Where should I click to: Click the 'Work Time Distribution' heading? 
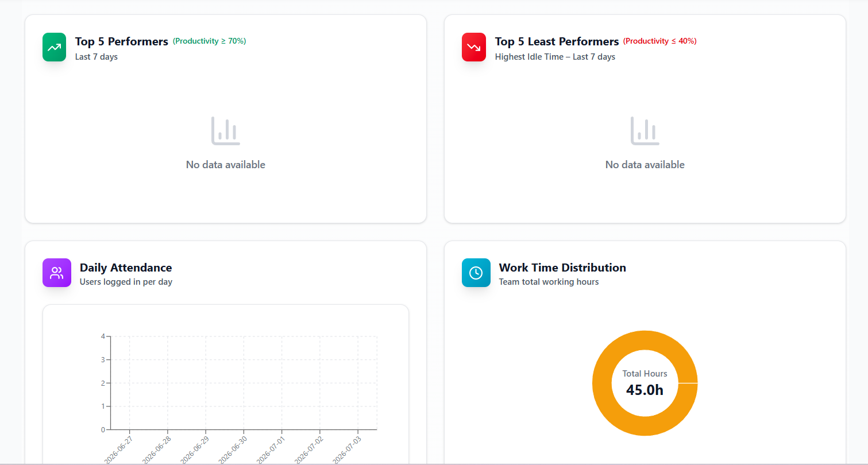[562, 268]
